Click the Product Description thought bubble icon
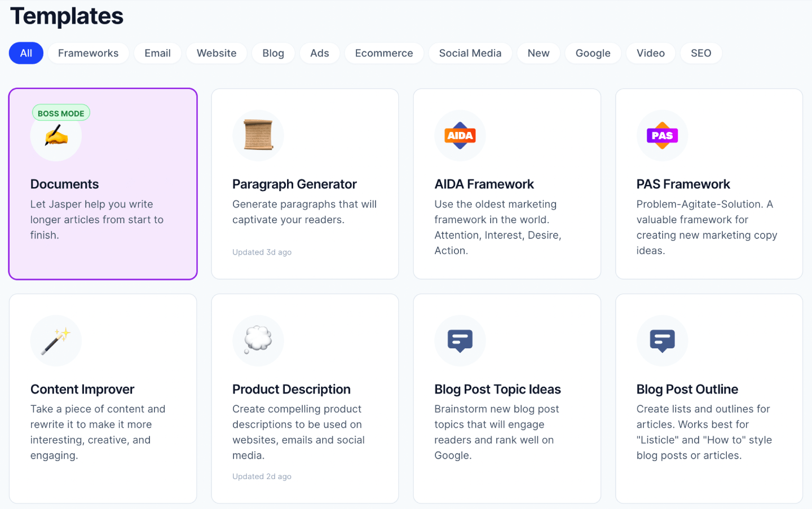This screenshot has height=509, width=812. [258, 340]
